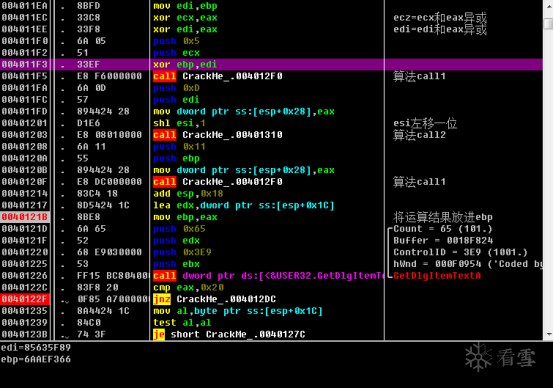Select the test al,al instruction
Image resolution: width=554 pixels, height=388 pixels.
pos(182,323)
